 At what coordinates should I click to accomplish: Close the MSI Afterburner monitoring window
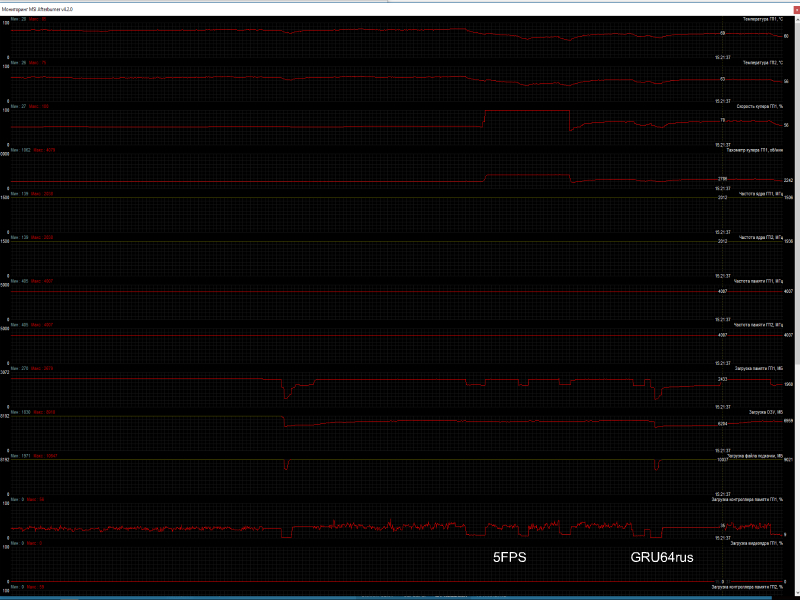coord(796,10)
